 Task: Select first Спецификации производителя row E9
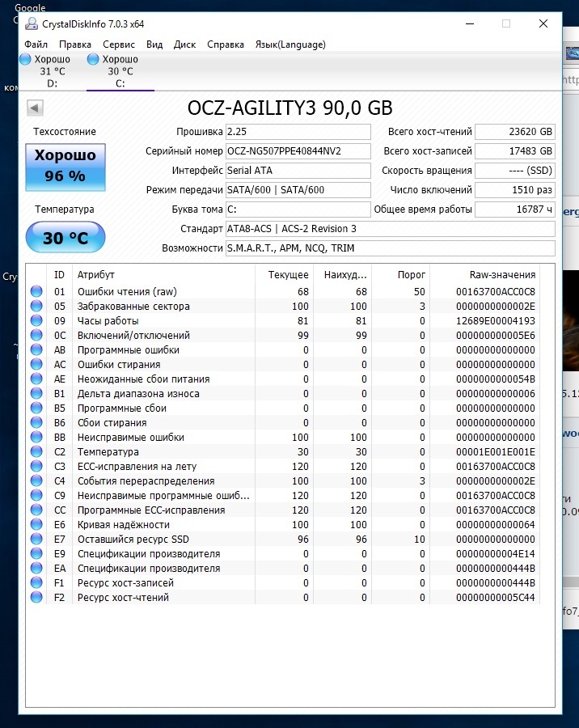283,553
